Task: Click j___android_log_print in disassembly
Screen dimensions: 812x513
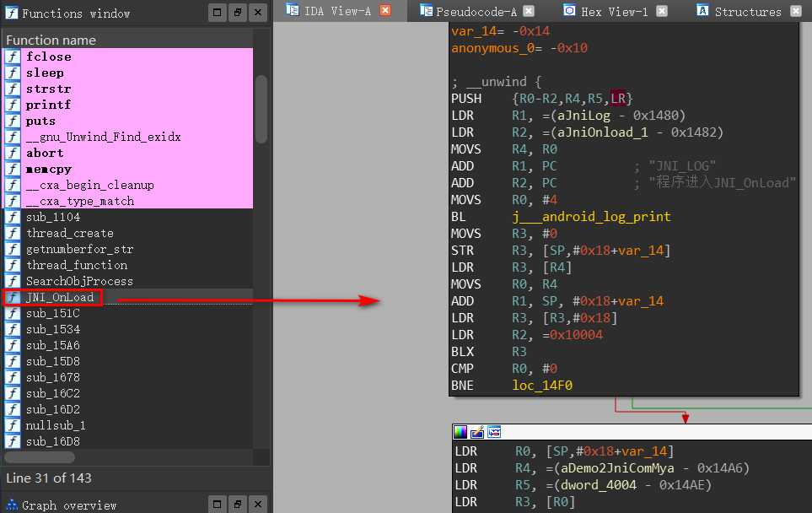Action: [x=591, y=217]
